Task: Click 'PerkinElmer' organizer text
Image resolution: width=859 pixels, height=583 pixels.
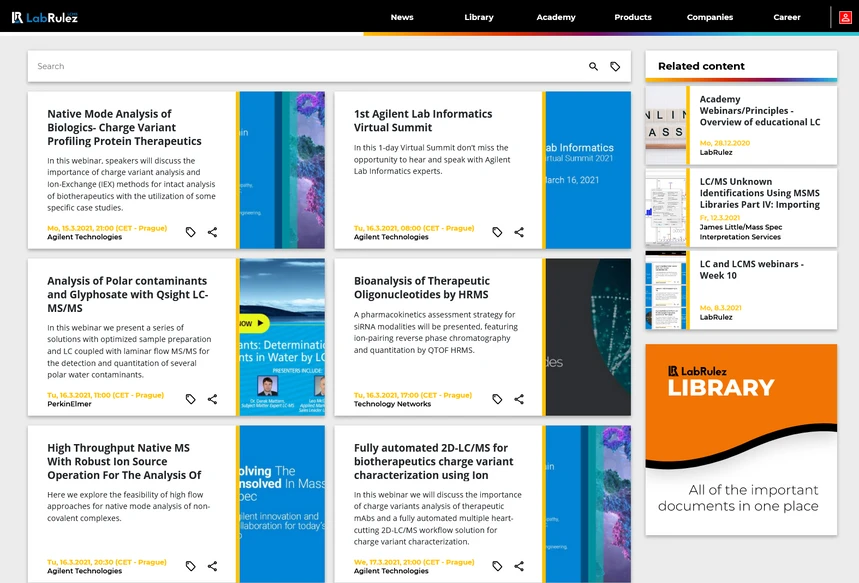Action: (x=69, y=404)
